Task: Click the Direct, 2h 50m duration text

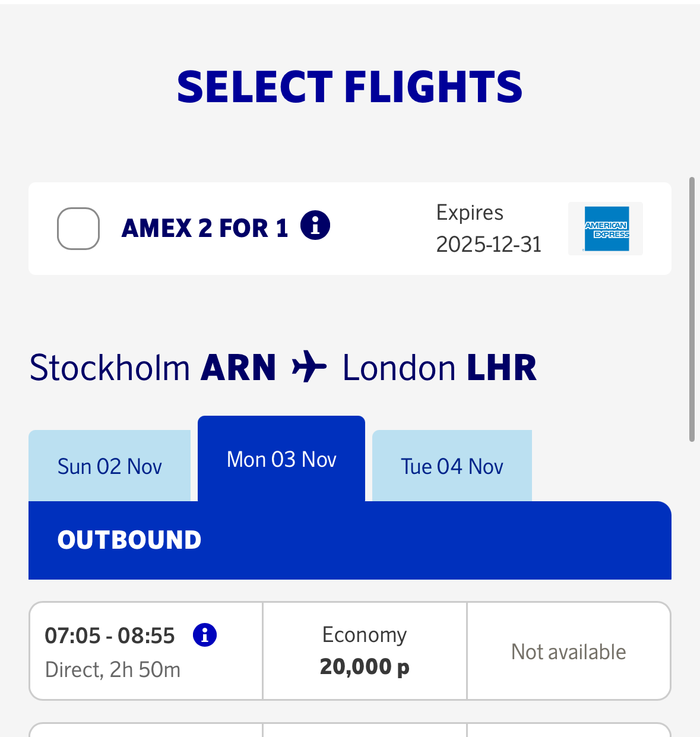Action: pyautogui.click(x=113, y=670)
